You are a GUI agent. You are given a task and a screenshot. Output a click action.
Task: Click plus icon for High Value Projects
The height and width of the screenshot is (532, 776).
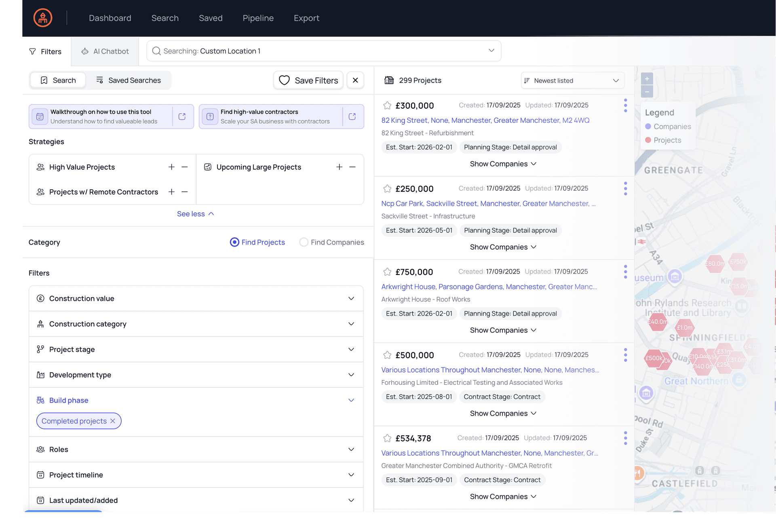pos(171,167)
